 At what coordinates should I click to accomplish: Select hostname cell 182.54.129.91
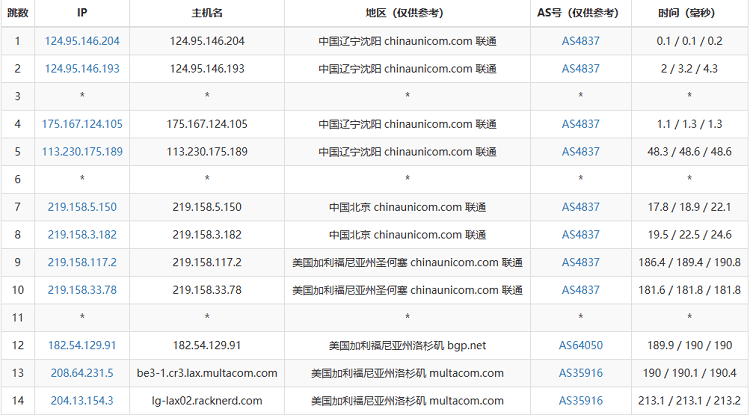tap(207, 345)
